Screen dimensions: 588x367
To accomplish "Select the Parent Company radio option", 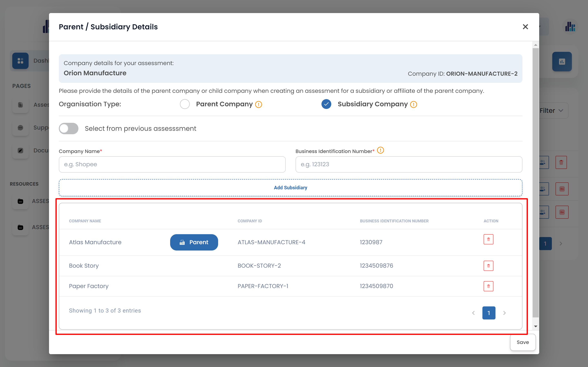I will tap(185, 104).
